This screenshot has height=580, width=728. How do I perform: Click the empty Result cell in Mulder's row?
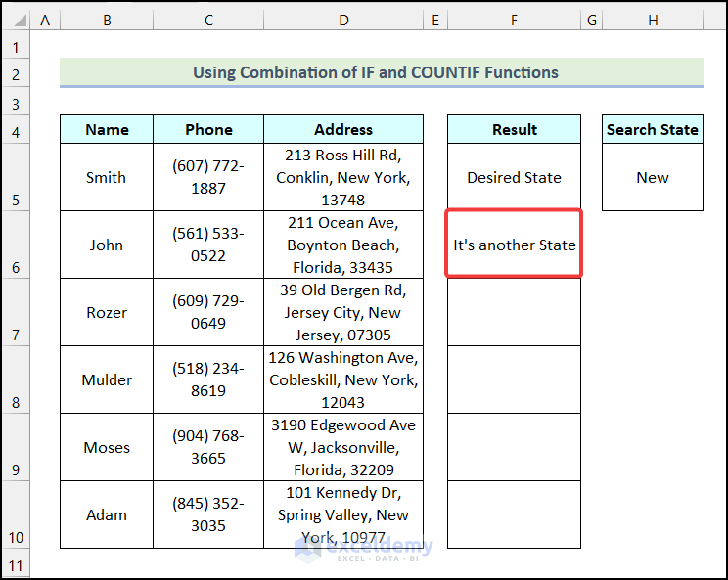pos(514,379)
